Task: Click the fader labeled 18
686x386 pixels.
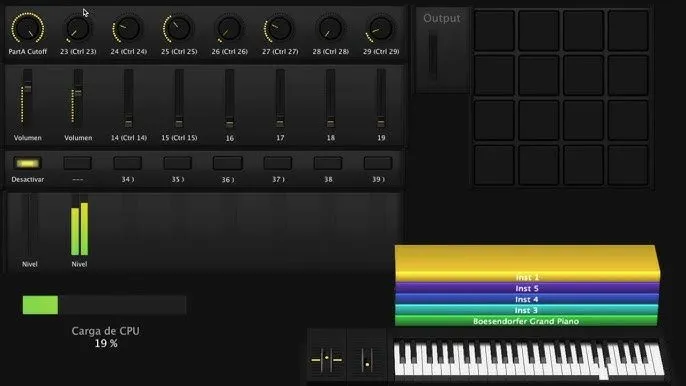Action: [330, 98]
